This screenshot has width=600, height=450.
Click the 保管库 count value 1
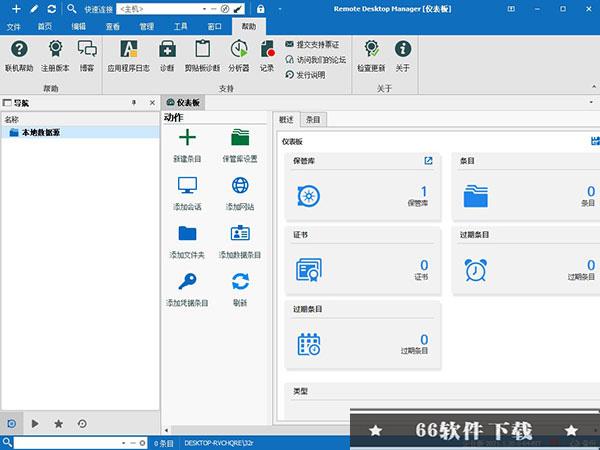pyautogui.click(x=424, y=191)
